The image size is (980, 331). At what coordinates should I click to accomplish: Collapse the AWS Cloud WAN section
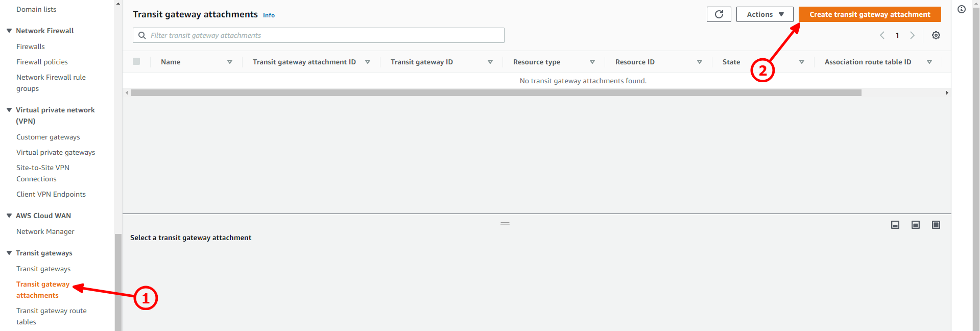[x=9, y=216]
